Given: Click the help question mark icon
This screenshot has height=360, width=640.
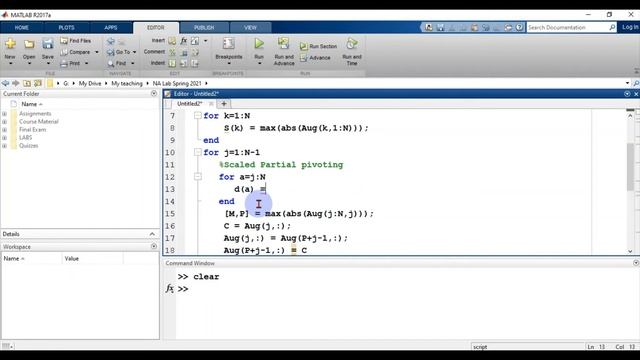Looking at the screenshot, I should 519,27.
